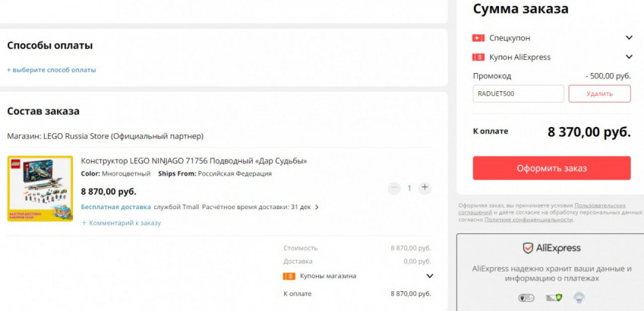The height and width of the screenshot is (311, 644).
Task: Click the Спецкупон red coupon icon
Action: (x=478, y=38)
